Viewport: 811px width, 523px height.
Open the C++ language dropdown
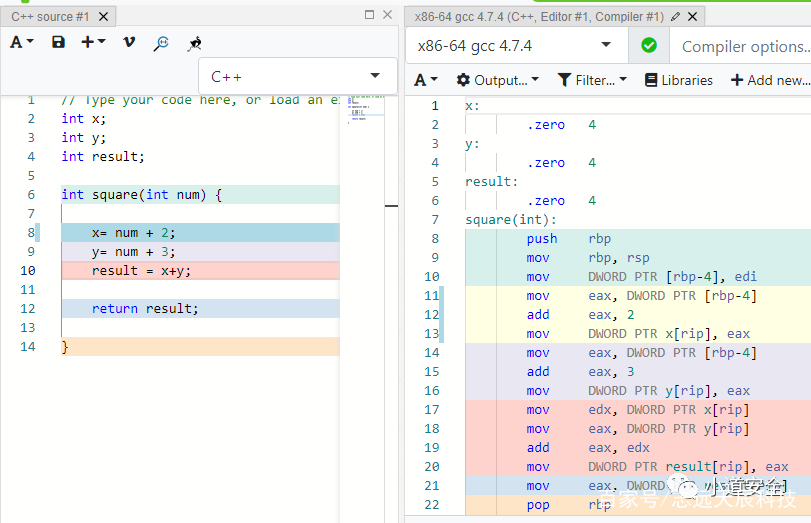[x=297, y=77]
